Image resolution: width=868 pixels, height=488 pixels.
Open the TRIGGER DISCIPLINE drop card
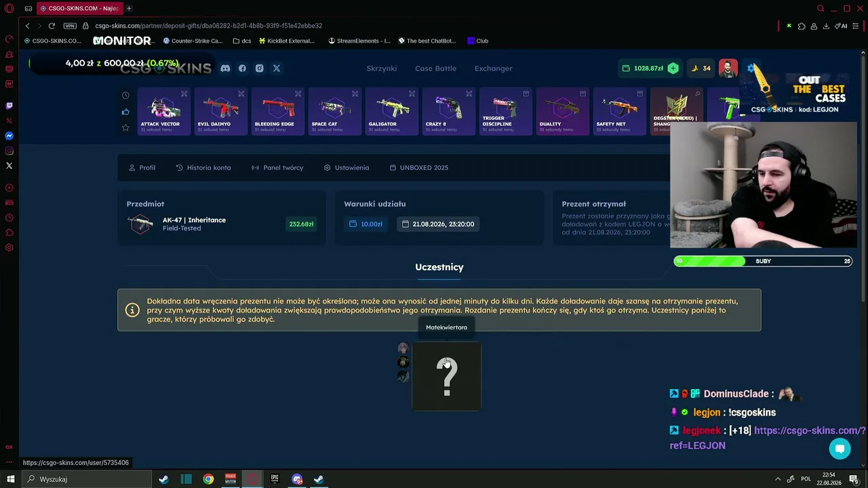point(506,111)
